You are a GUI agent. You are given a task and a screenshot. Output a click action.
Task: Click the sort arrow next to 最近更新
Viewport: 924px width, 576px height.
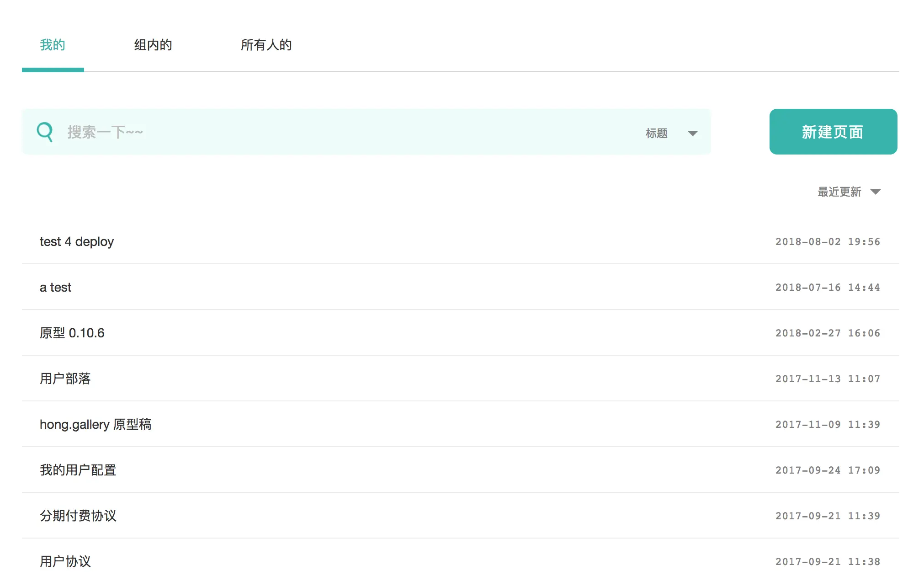tap(876, 192)
